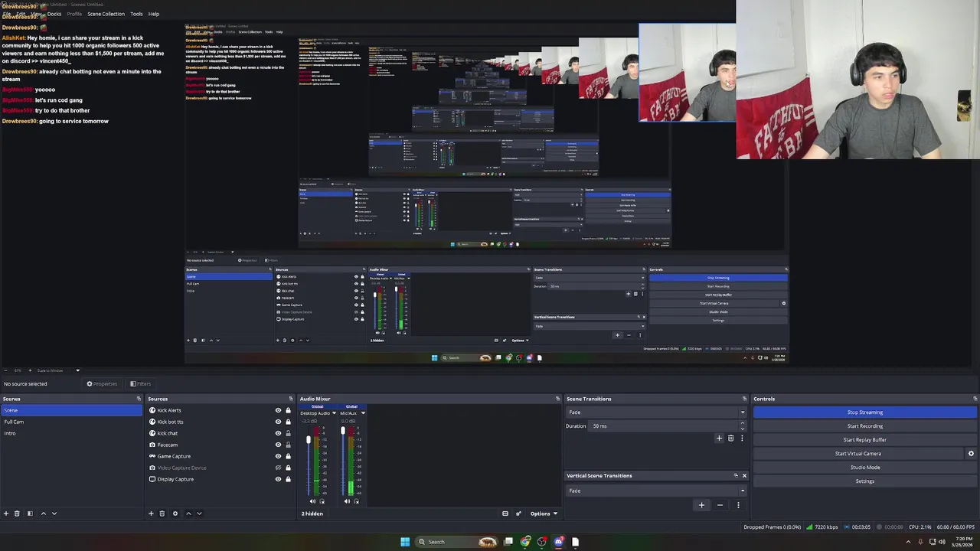Viewport: 980px width, 551px height.
Task: Open Audio Mixer advanced properties gears icon
Action: point(518,514)
